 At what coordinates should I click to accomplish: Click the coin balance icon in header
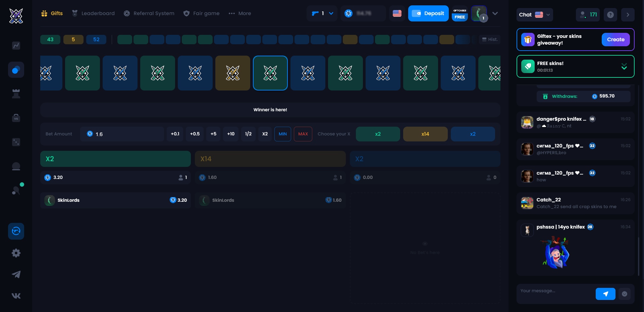pos(348,13)
